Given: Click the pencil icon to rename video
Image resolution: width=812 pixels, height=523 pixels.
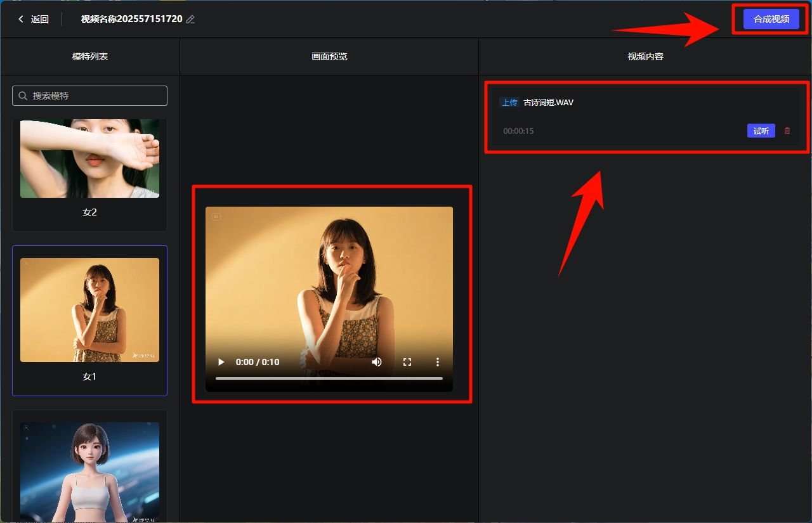Looking at the screenshot, I should tap(190, 20).
